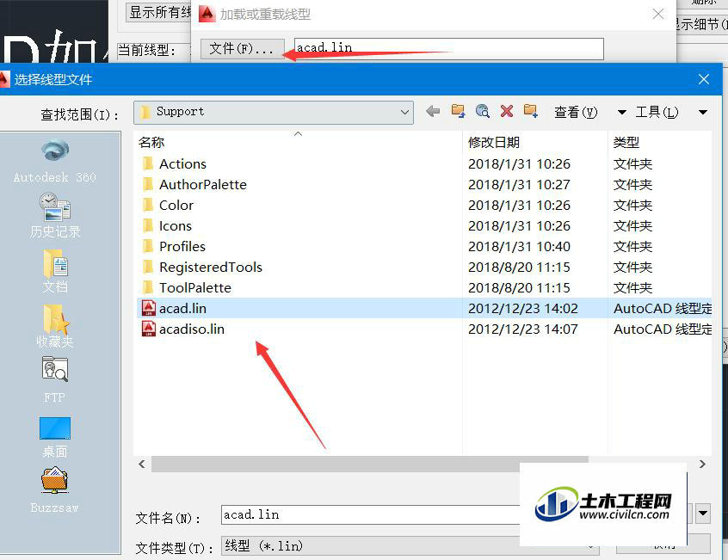Go back to previous folder arrow
728x560 pixels.
coord(433,111)
